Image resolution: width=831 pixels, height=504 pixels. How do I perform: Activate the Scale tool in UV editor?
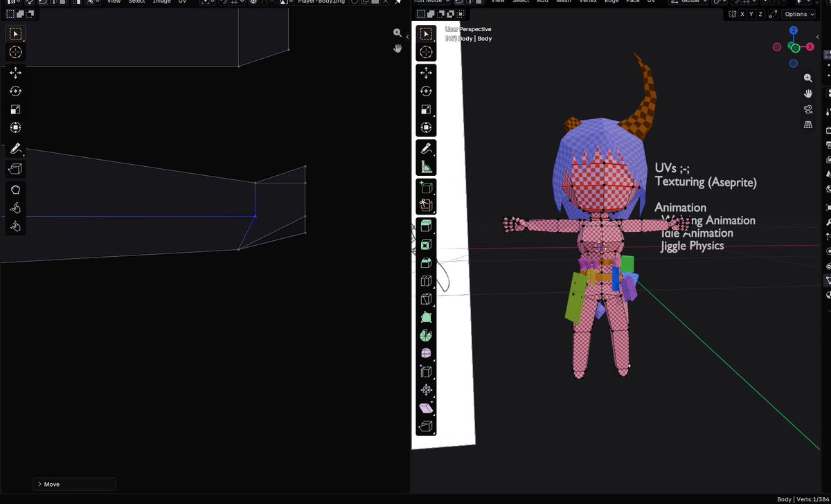pyautogui.click(x=15, y=109)
